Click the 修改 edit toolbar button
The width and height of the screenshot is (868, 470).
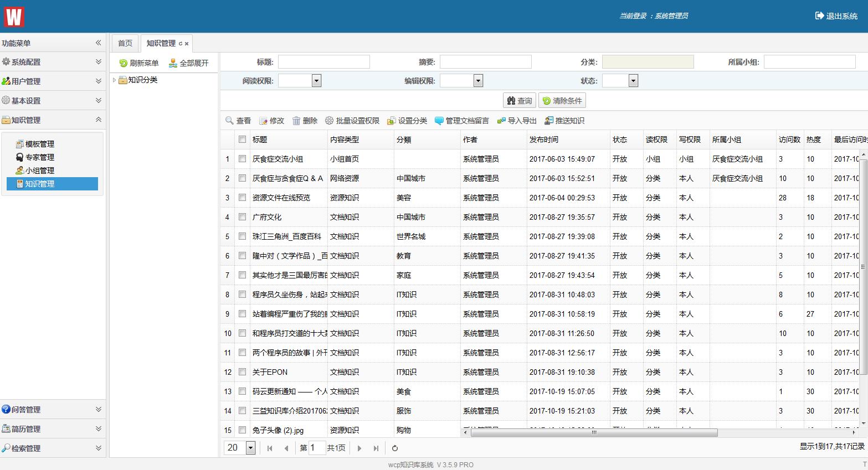[x=271, y=121]
